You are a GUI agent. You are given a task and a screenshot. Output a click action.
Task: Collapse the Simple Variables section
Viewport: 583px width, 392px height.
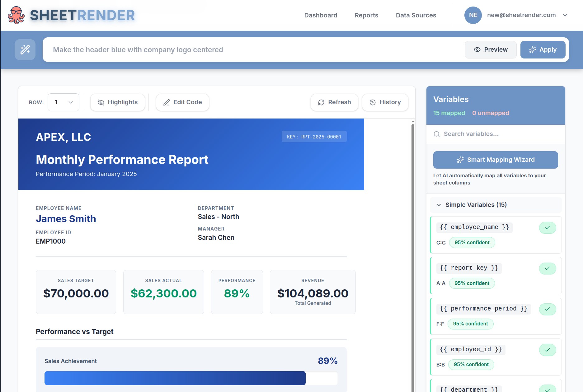click(x=439, y=205)
